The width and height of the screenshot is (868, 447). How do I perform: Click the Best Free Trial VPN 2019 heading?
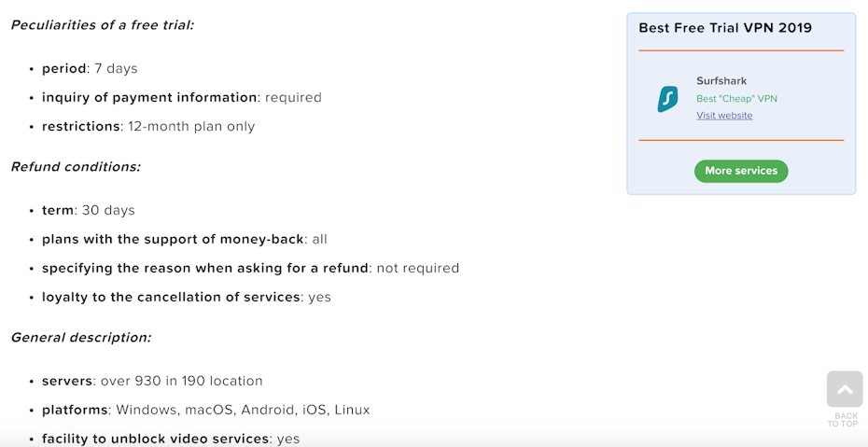725,28
